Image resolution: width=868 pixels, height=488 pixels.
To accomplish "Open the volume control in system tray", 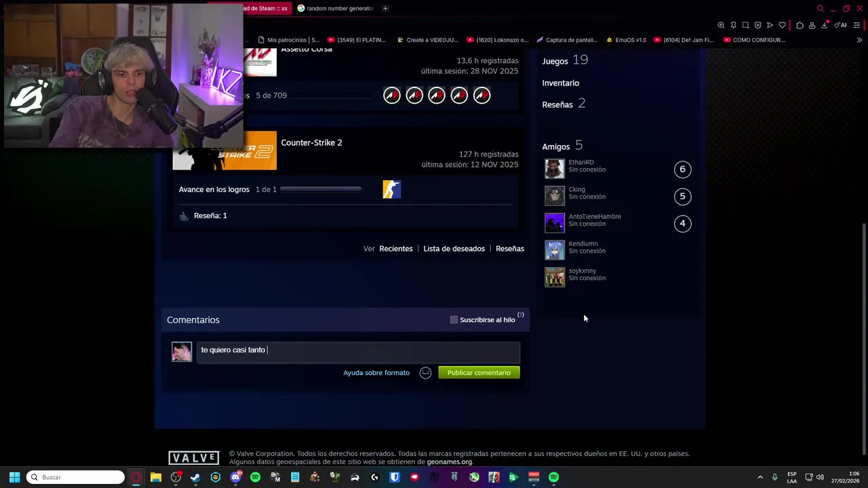I will [x=820, y=477].
